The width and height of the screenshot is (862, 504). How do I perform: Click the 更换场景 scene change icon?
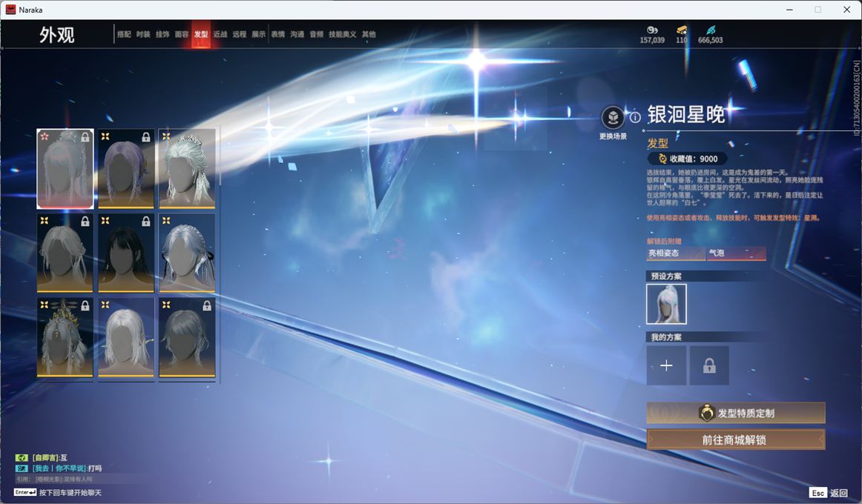(x=613, y=117)
